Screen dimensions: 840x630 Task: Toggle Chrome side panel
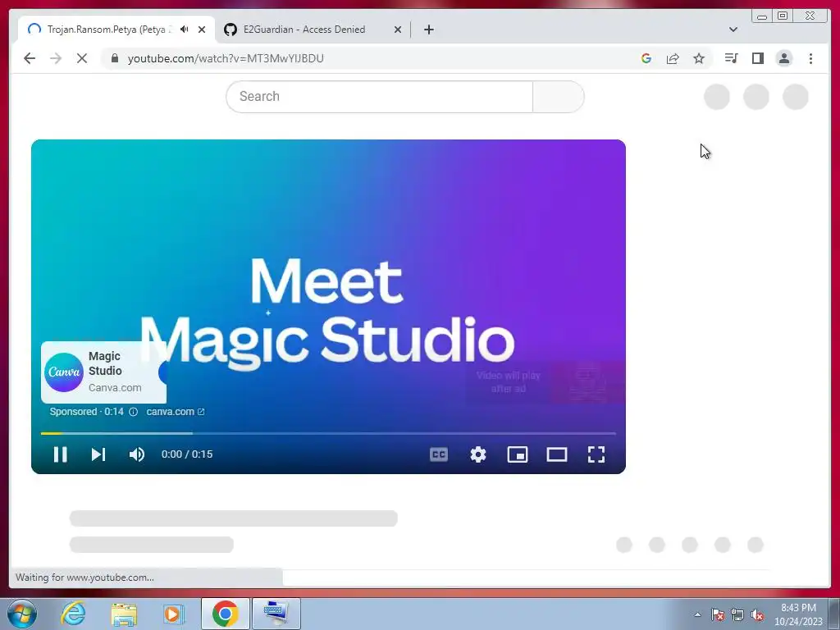pos(757,58)
